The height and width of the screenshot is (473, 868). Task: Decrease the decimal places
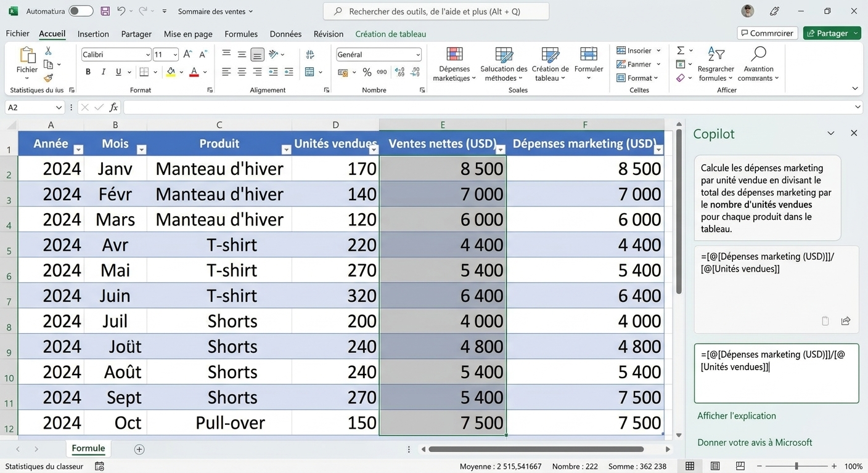416,72
